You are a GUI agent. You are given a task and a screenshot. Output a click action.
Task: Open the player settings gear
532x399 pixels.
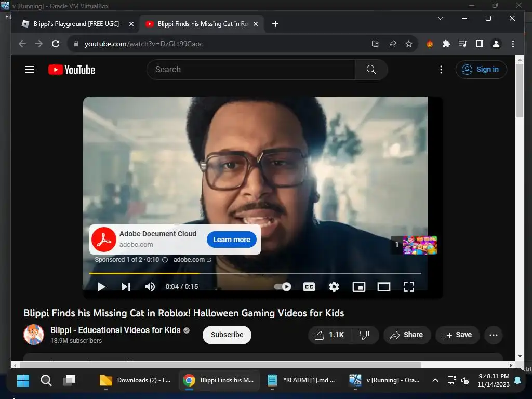click(334, 287)
